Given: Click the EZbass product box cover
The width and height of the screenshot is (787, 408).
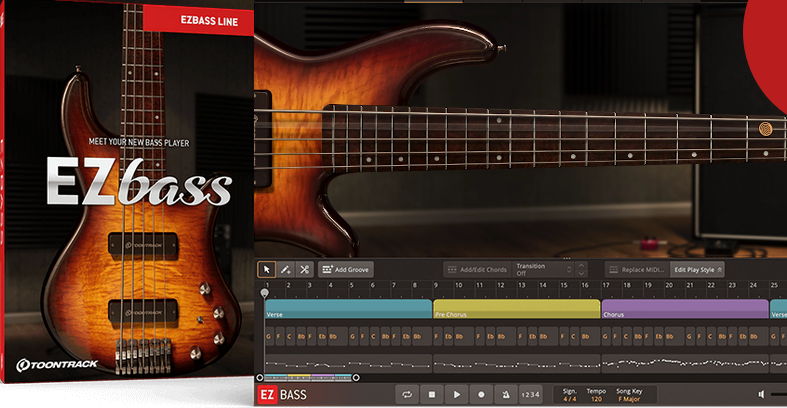Looking at the screenshot, I should 127,191.
